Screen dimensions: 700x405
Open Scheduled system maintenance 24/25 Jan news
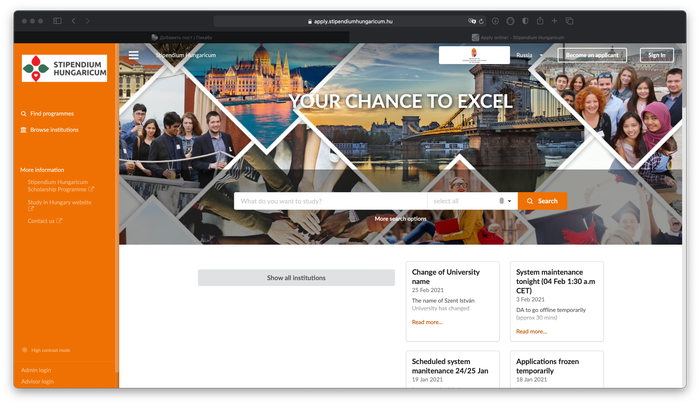coord(450,366)
